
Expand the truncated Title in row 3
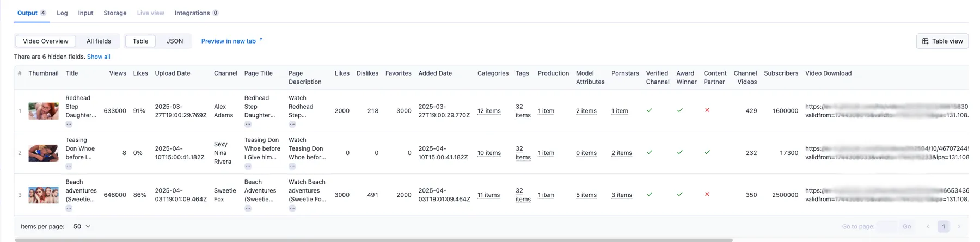69,208
